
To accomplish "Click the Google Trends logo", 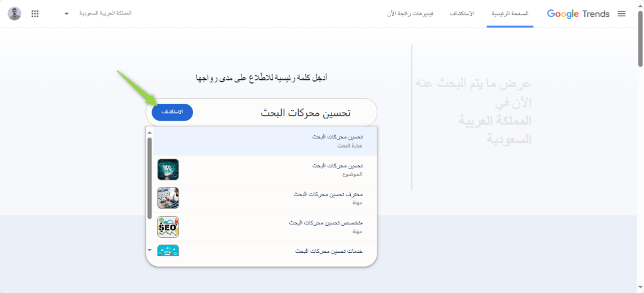I will [578, 14].
